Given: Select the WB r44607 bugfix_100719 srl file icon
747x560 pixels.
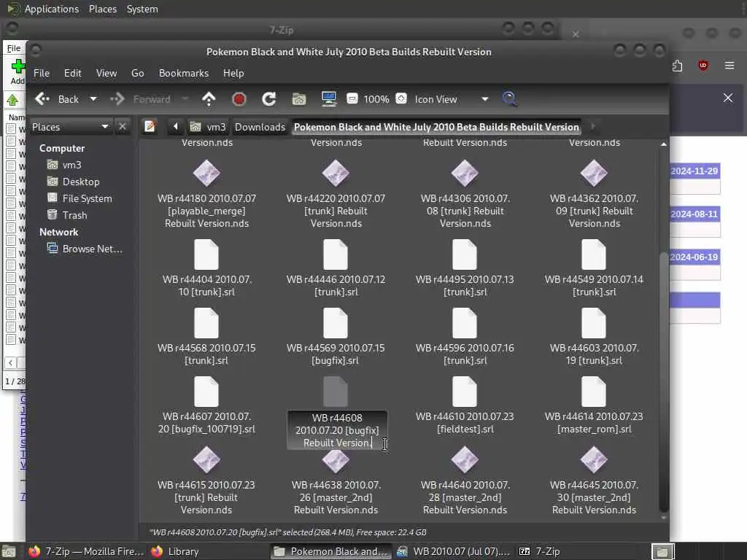Looking at the screenshot, I should pos(206,392).
